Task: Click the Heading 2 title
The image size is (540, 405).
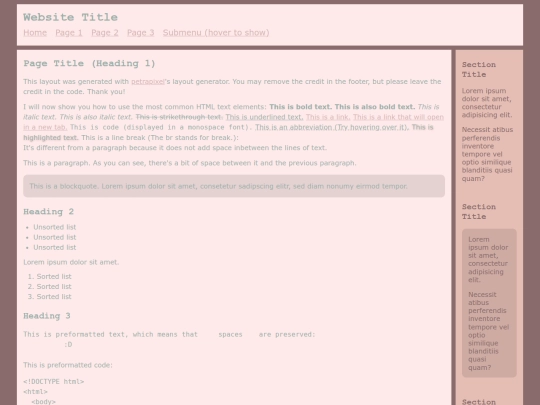Action: tap(49, 211)
